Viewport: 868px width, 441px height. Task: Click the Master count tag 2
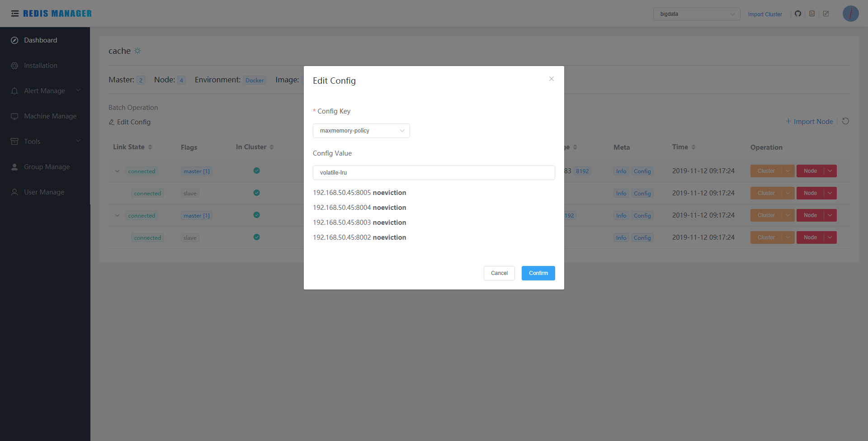[141, 81]
